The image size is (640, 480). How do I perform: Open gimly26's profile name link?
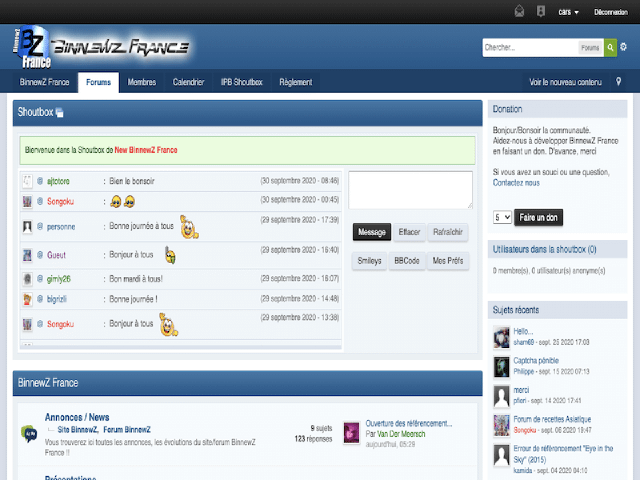point(59,279)
